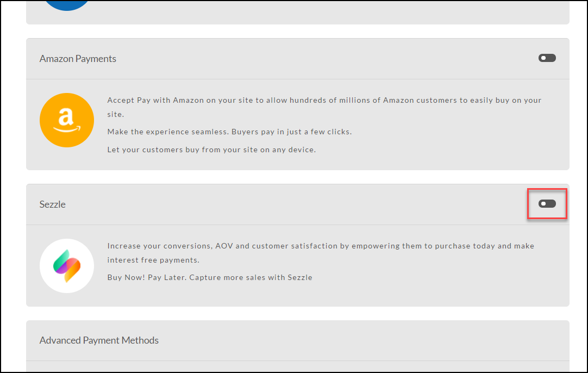Image resolution: width=588 pixels, height=373 pixels.
Task: Click the partial blue circle logo at top
Action: tap(67, 5)
